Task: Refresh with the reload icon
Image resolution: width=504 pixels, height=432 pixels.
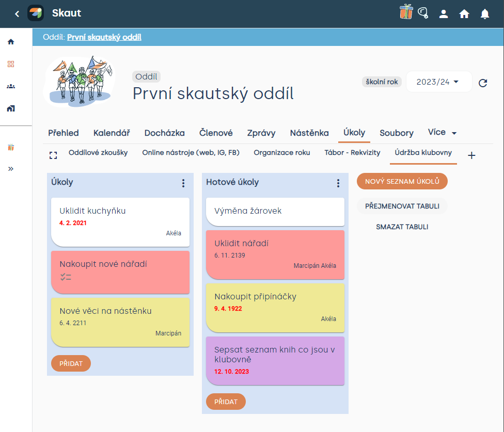Action: (483, 83)
